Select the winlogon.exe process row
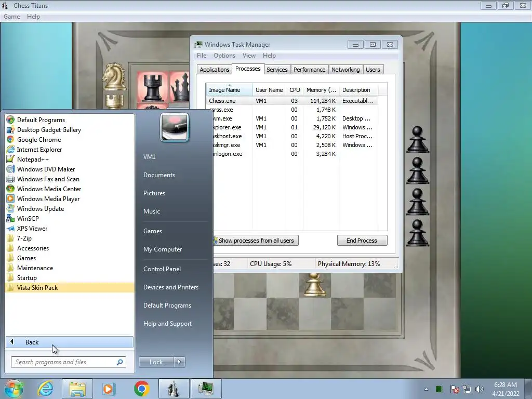 click(292, 154)
